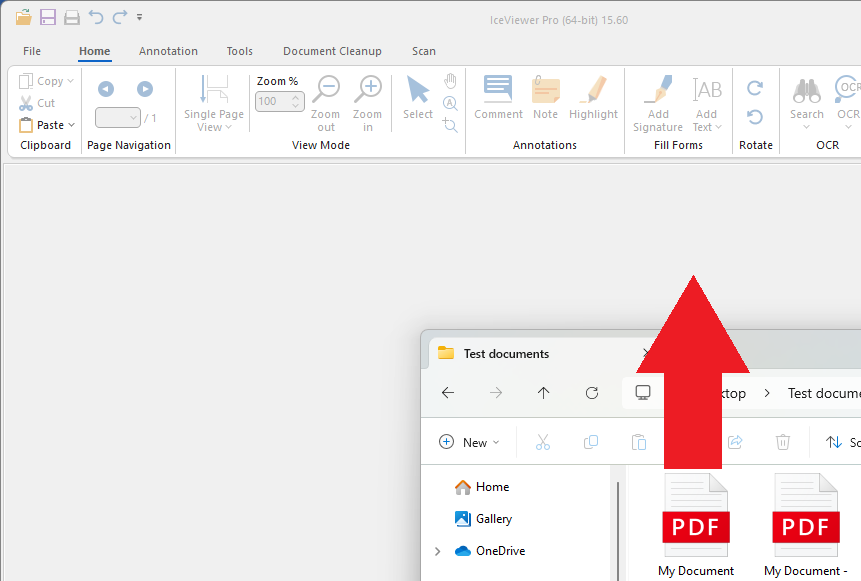
Task: Choose the text select magnifier tool
Action: click(450, 103)
